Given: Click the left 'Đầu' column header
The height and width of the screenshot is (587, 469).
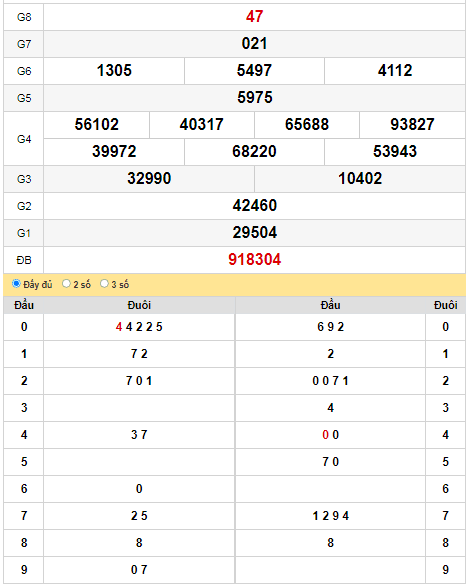Looking at the screenshot, I should (24, 305).
